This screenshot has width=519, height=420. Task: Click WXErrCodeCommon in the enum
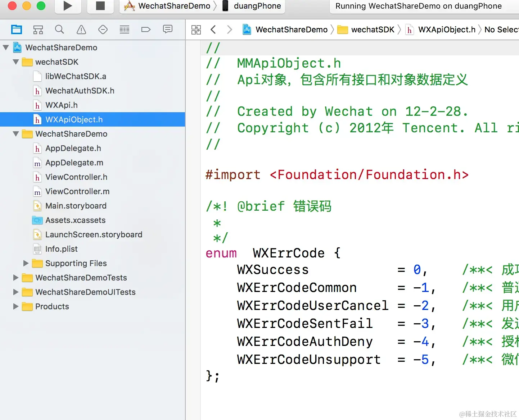coord(297,288)
